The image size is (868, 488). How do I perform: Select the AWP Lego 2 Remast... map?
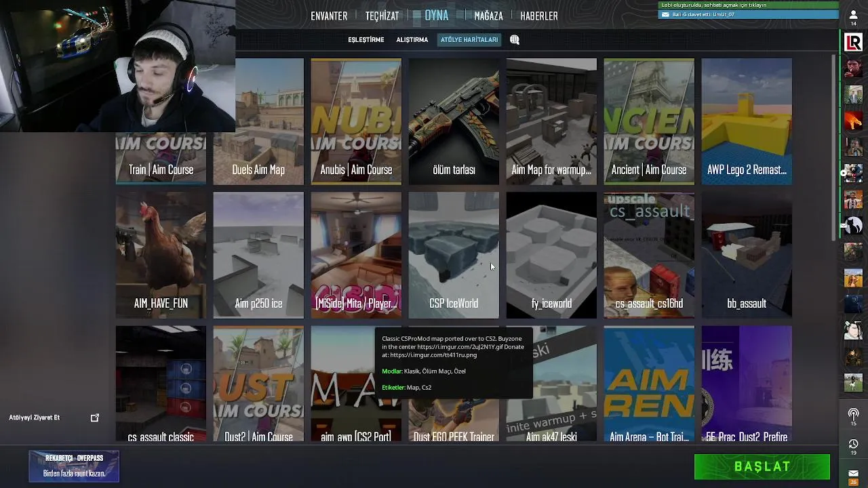[x=747, y=121]
